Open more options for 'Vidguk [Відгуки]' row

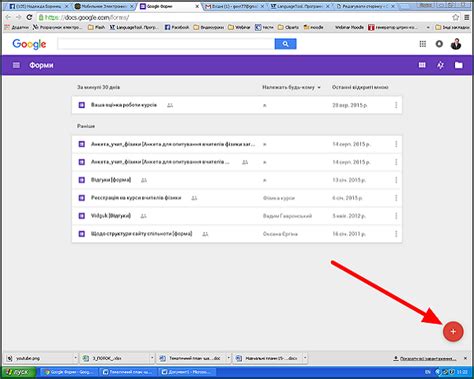(x=396, y=216)
